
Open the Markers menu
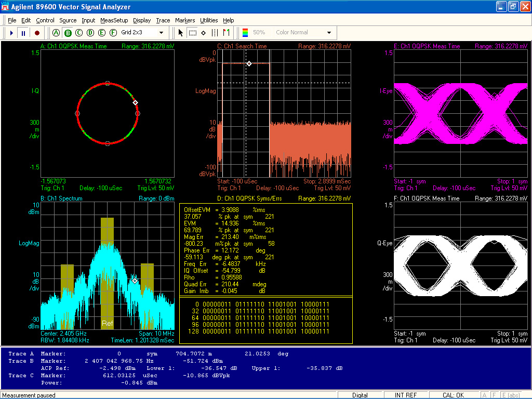(185, 20)
